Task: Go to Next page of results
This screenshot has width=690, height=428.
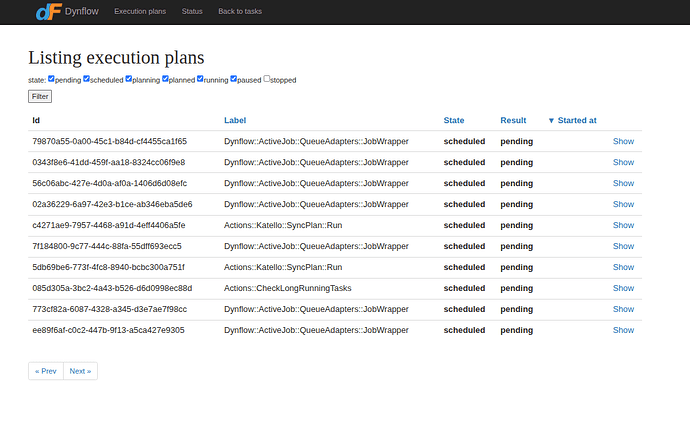Action: (x=80, y=371)
